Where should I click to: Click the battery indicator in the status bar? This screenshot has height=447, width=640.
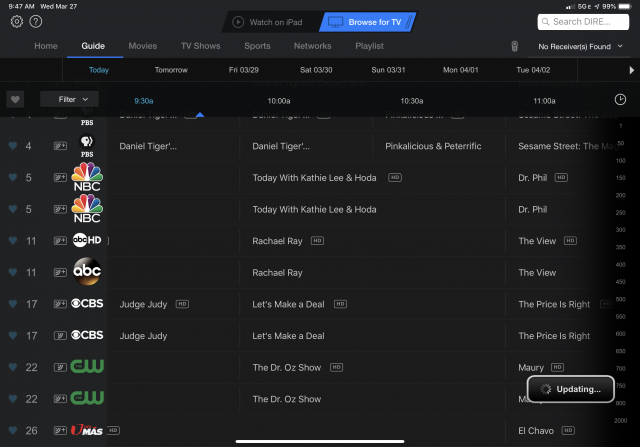(x=625, y=7)
